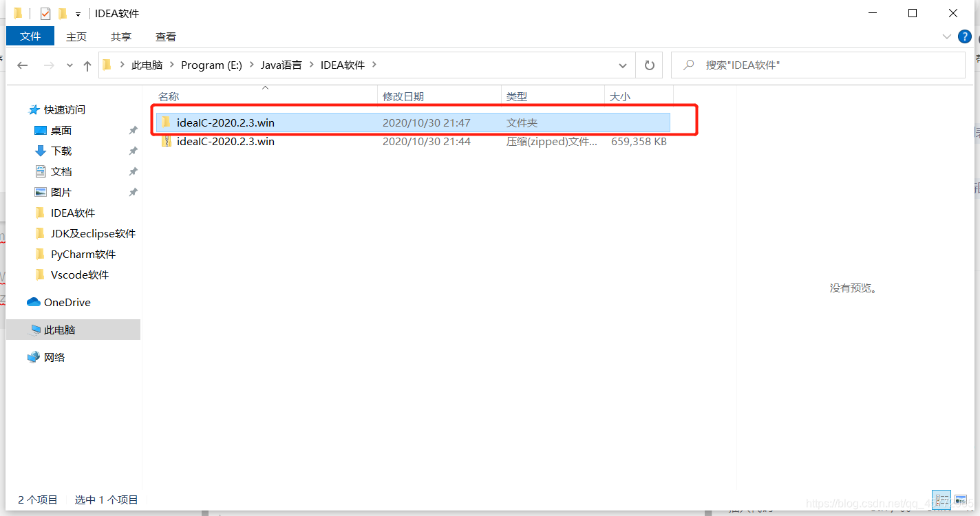Open Help with the blue question mark
This screenshot has height=516, width=980.
965,36
